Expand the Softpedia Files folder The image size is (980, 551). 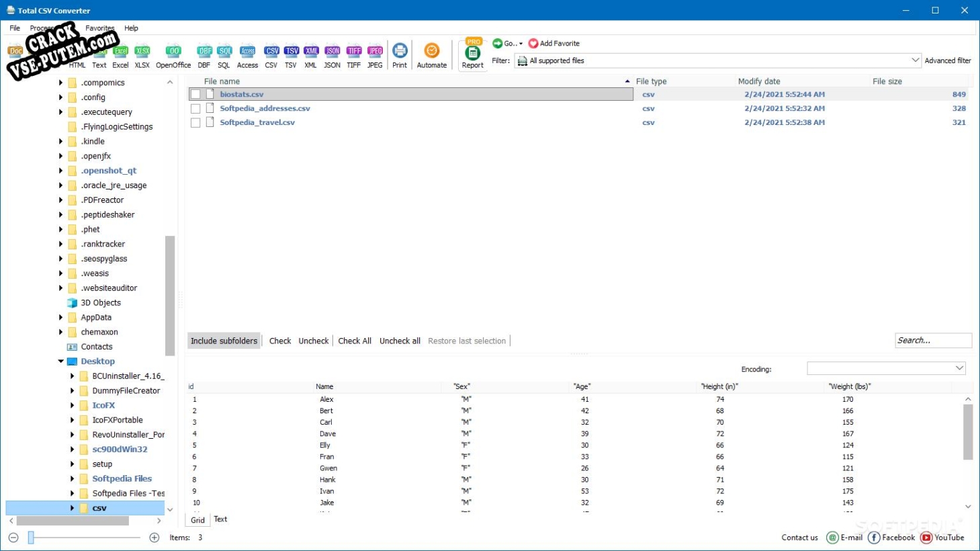(72, 479)
